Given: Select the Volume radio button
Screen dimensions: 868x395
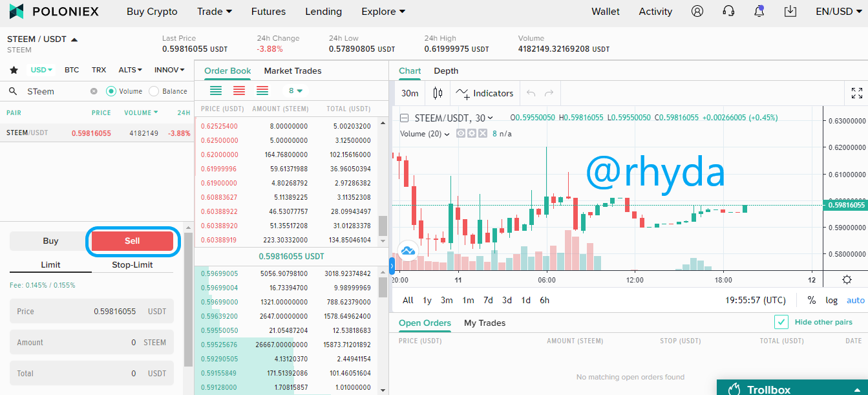Looking at the screenshot, I should coord(111,91).
